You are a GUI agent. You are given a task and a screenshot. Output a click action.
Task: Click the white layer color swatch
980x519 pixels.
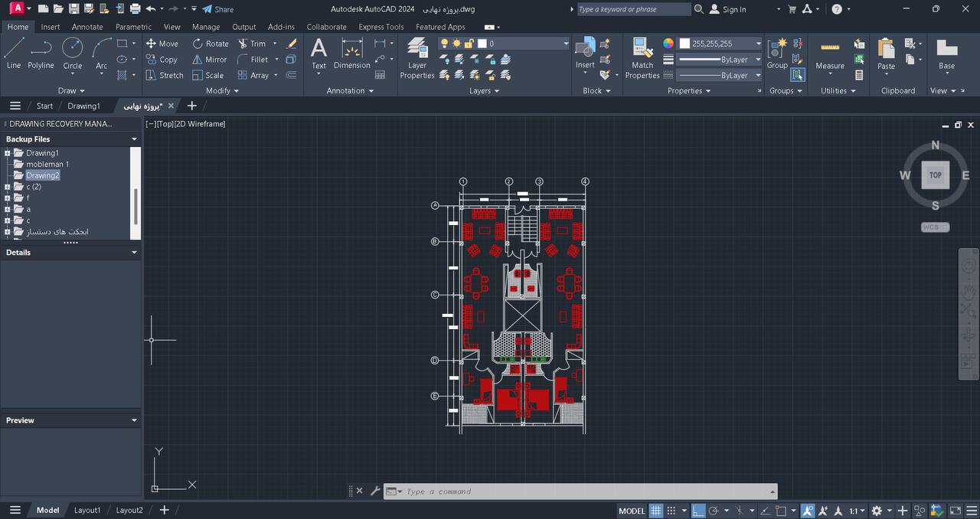pyautogui.click(x=482, y=44)
